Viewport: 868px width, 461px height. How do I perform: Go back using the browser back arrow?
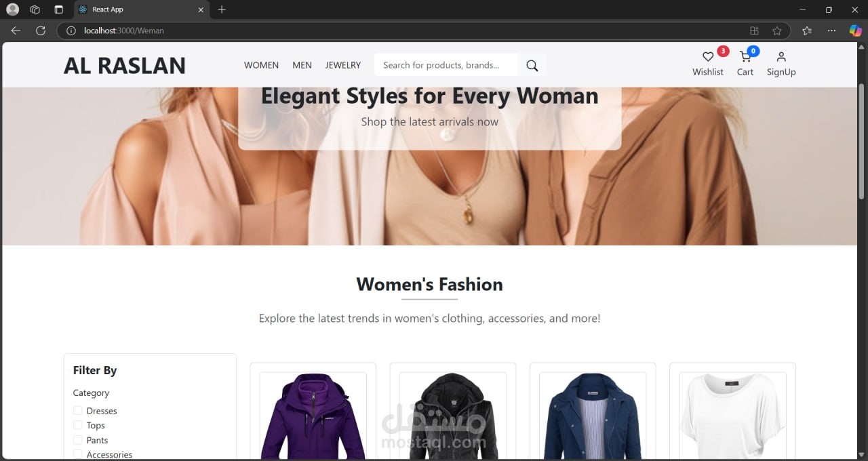[16, 31]
